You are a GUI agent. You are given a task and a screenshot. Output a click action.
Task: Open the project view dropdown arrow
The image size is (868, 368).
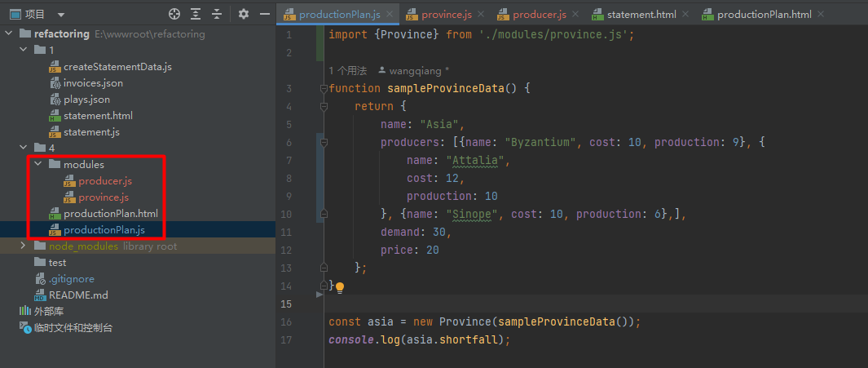tap(61, 15)
